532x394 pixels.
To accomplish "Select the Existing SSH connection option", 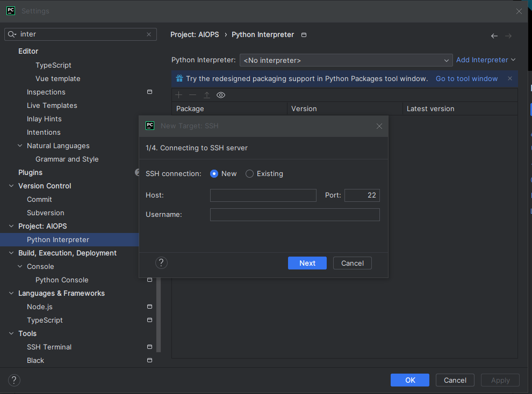I will point(249,174).
